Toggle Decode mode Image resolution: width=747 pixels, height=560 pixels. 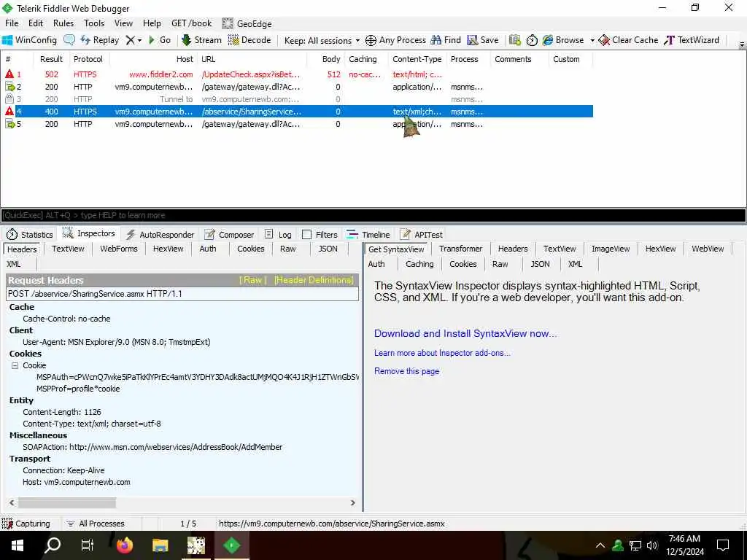click(x=249, y=40)
